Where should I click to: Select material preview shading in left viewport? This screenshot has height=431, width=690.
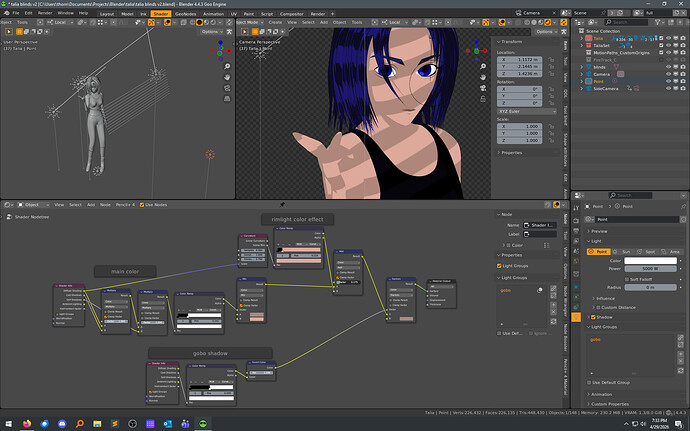206,22
